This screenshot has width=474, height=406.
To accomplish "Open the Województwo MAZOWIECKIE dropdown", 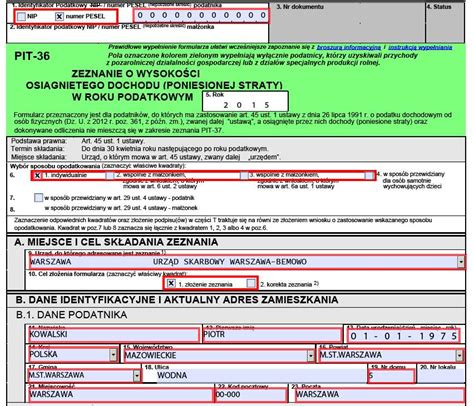I will tap(311, 356).
